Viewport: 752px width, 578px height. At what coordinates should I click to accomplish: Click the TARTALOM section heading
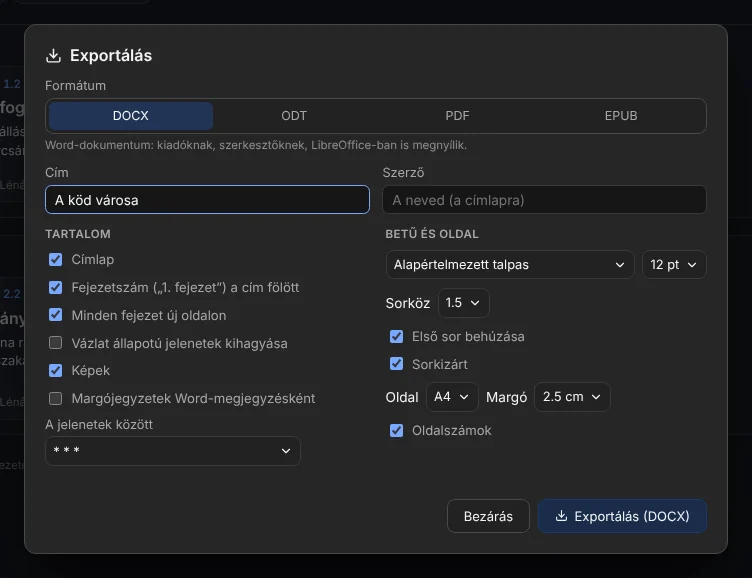[78, 234]
